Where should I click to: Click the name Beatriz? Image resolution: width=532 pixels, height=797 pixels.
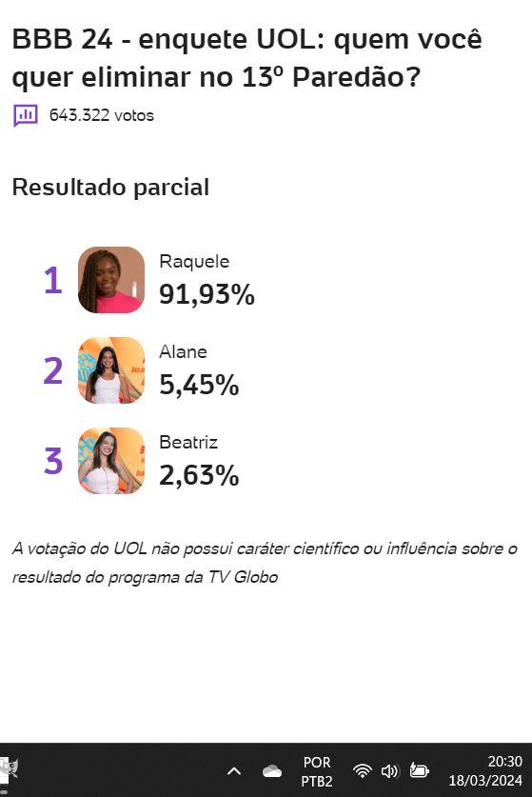pyautogui.click(x=188, y=442)
